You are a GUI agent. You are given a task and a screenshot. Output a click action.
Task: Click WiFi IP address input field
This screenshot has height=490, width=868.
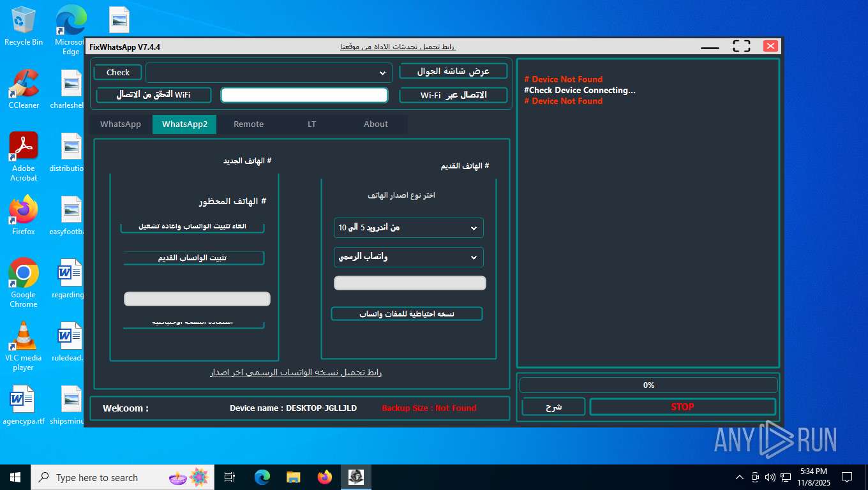tap(304, 95)
